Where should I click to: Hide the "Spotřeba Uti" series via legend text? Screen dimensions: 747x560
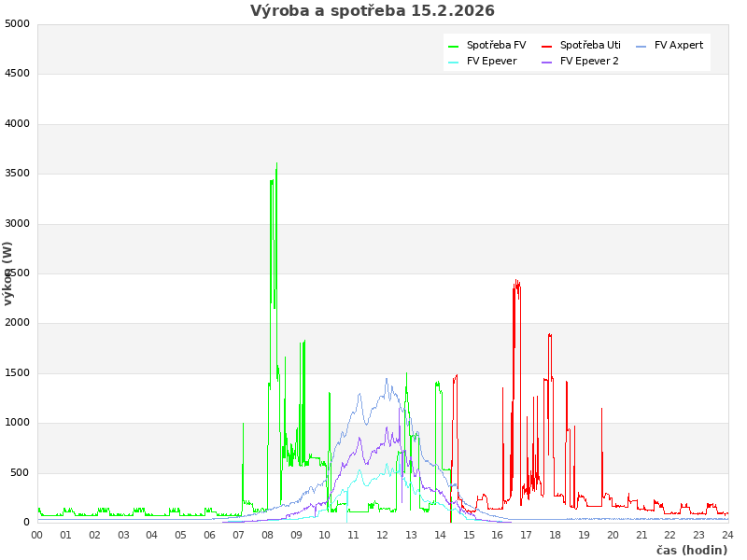click(590, 45)
